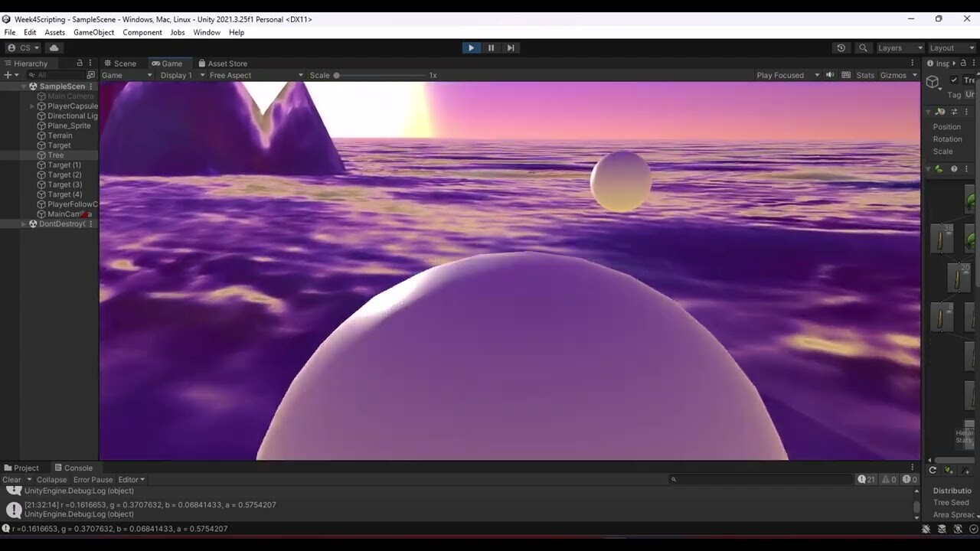This screenshot has height=551, width=980.
Task: Click Clear in the Console toolbar
Action: click(11, 479)
